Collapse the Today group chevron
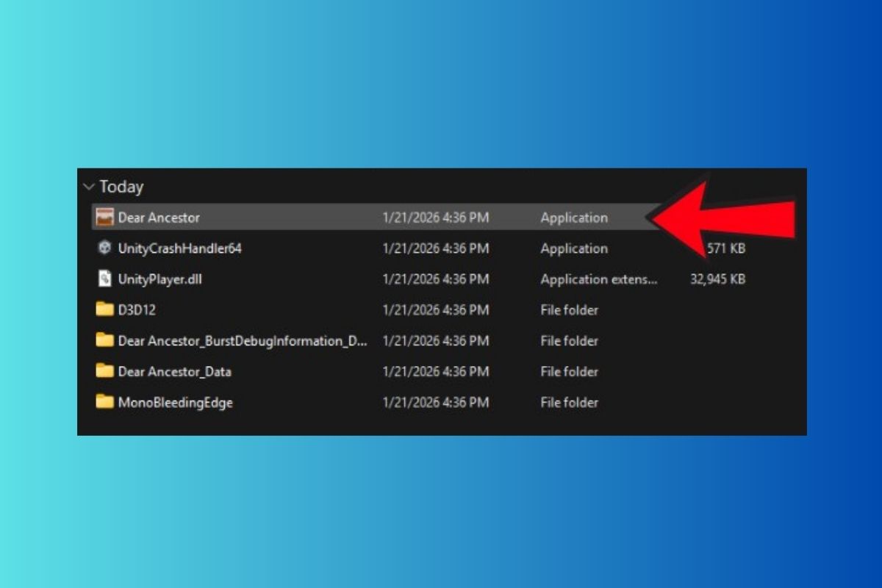 click(x=89, y=187)
